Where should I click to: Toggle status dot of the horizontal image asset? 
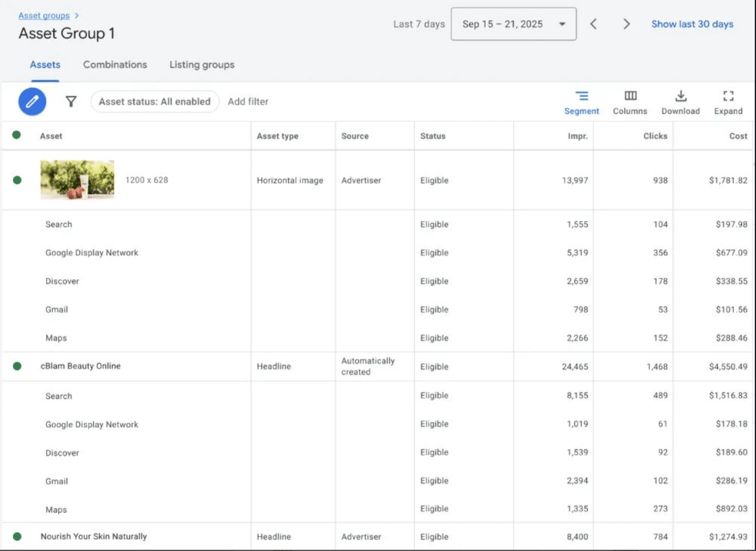coord(17,180)
